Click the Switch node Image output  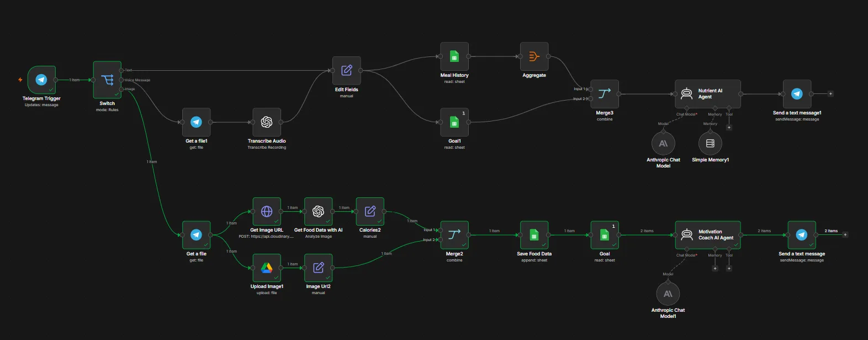tap(121, 89)
